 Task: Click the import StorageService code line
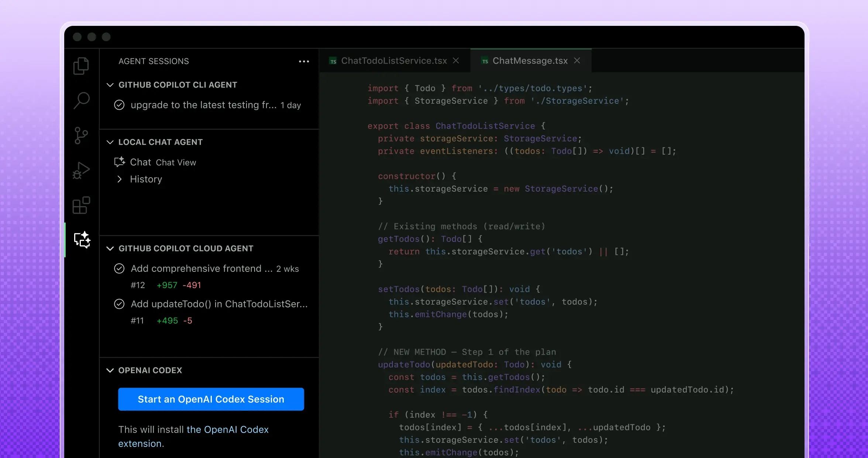[498, 101]
